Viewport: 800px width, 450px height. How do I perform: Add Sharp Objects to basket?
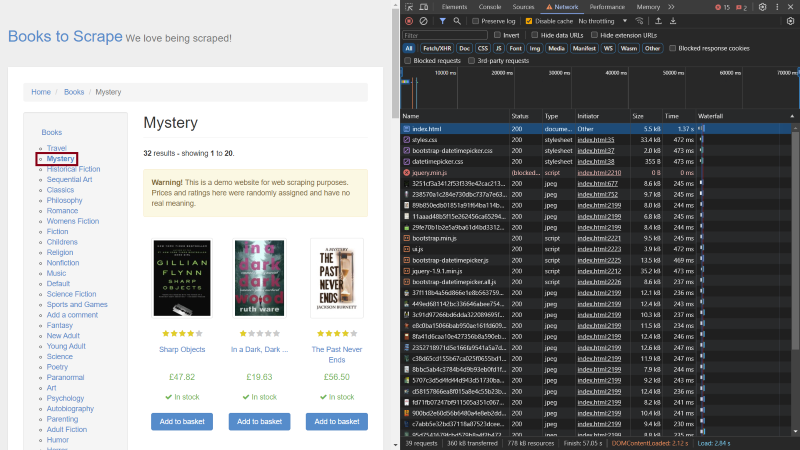click(181, 422)
